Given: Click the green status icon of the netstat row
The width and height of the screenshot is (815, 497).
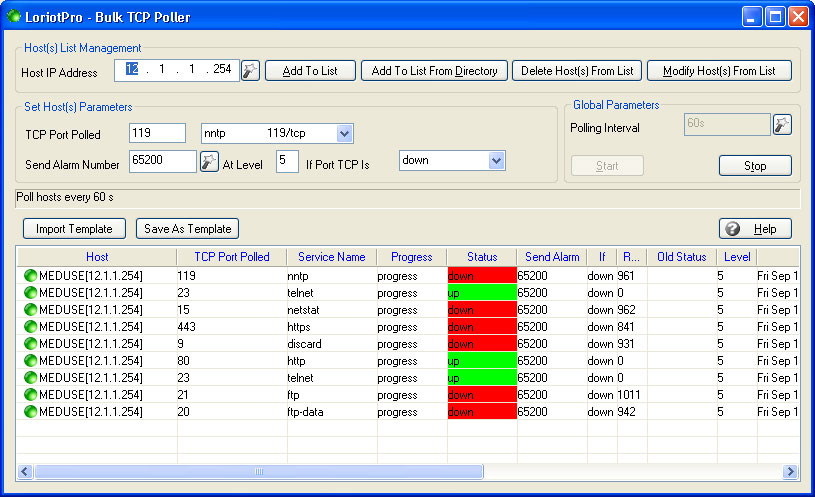Looking at the screenshot, I should tap(31, 310).
